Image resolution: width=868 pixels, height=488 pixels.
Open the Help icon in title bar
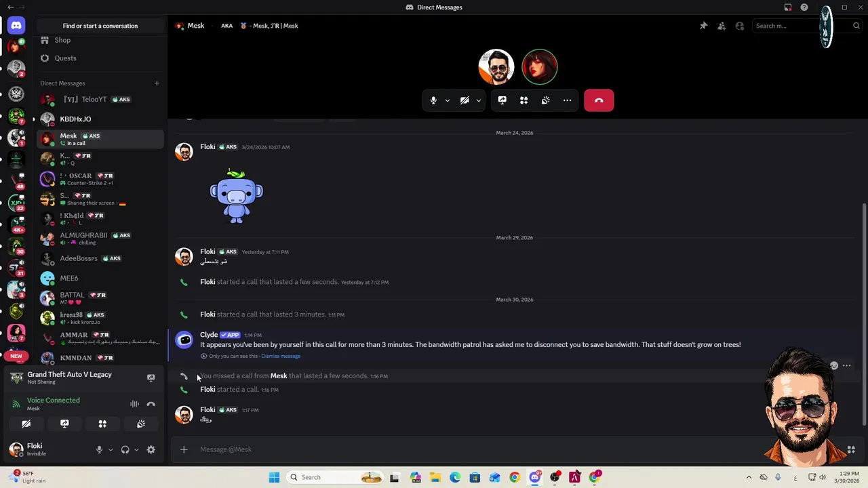804,7
